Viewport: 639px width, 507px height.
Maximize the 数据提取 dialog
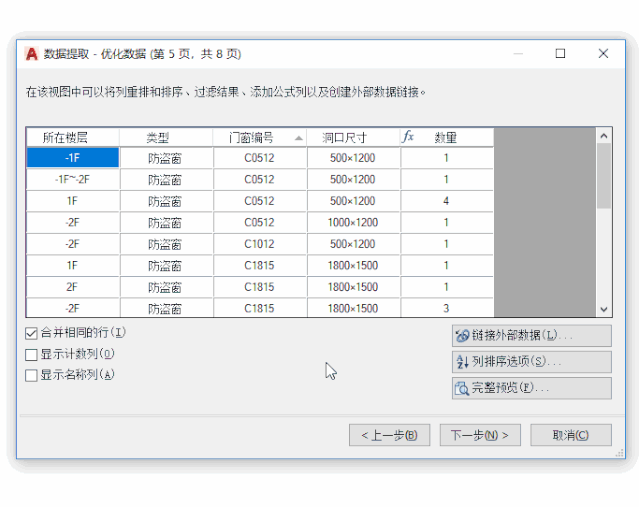point(560,53)
